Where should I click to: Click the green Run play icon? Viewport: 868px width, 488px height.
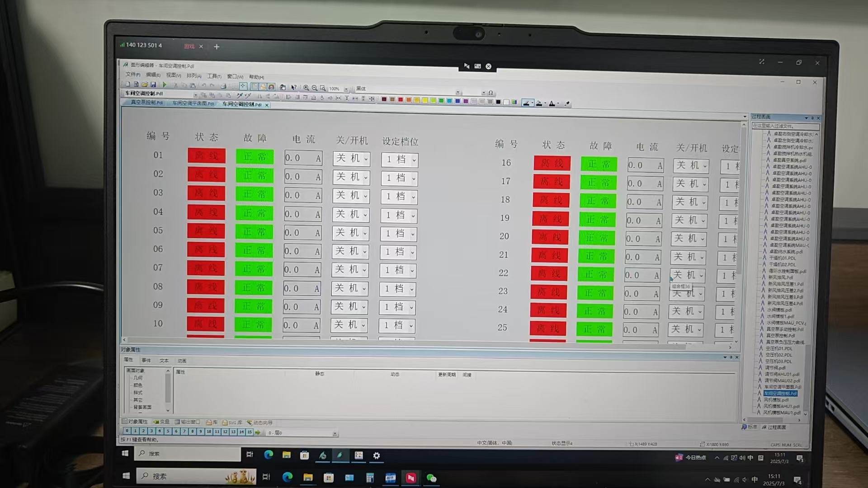165,85
